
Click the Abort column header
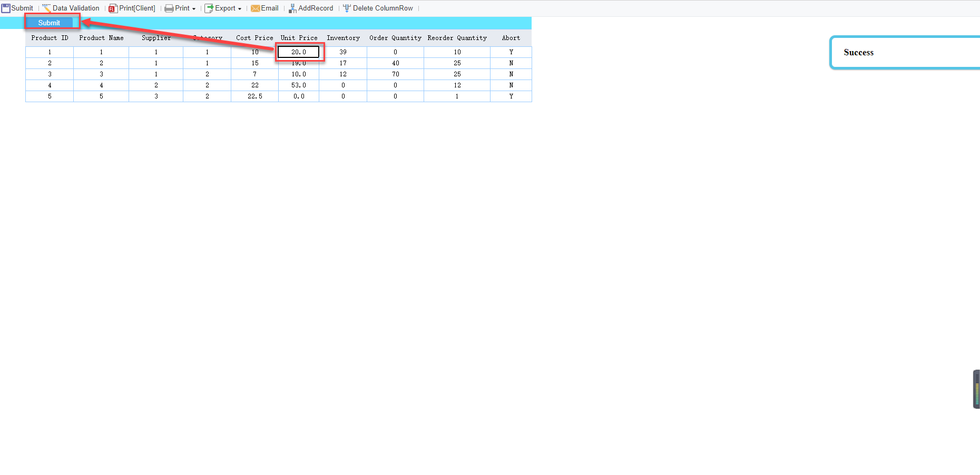point(511,38)
